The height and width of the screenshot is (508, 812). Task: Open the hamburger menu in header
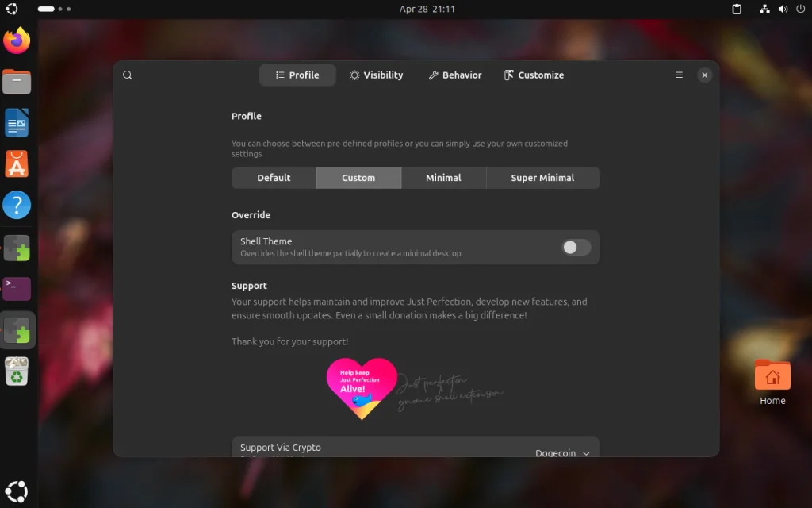coord(679,75)
